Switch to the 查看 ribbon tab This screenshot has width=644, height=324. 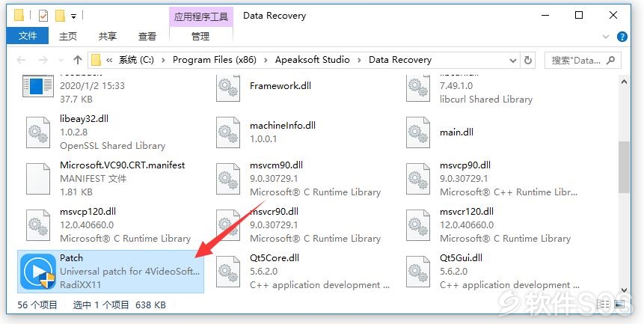[x=147, y=37]
